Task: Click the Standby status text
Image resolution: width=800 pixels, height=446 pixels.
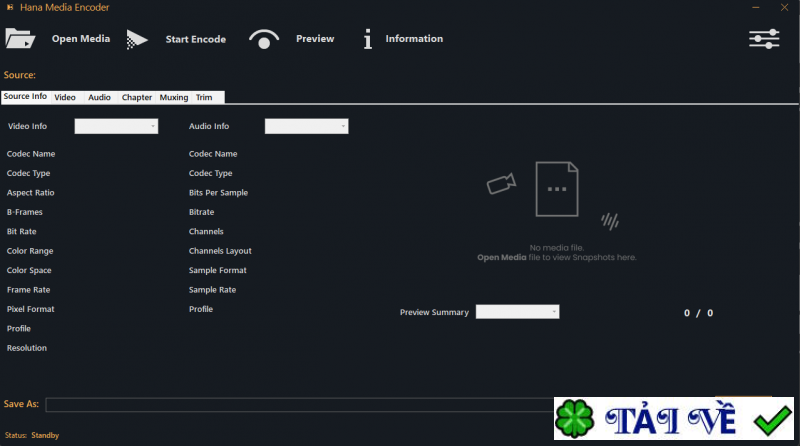Action: pyautogui.click(x=45, y=435)
